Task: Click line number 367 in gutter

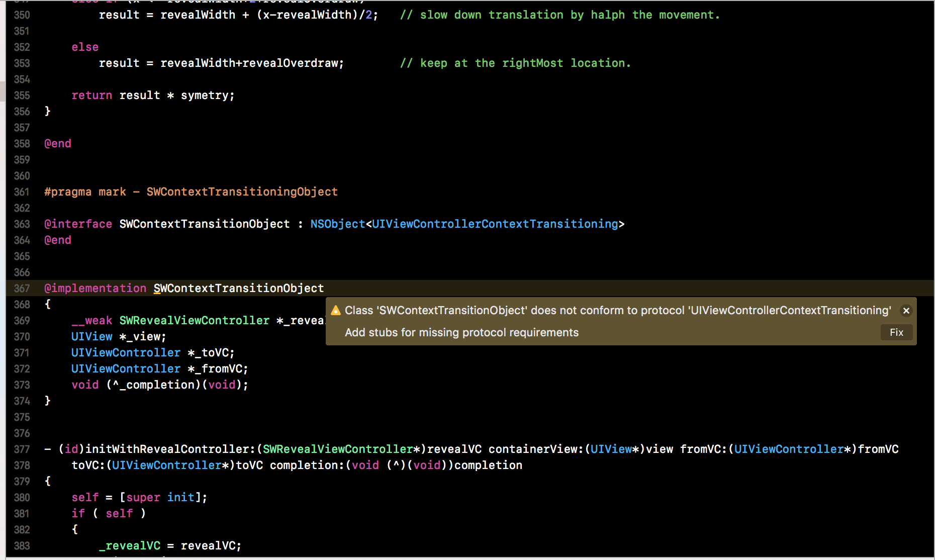Action: point(22,288)
